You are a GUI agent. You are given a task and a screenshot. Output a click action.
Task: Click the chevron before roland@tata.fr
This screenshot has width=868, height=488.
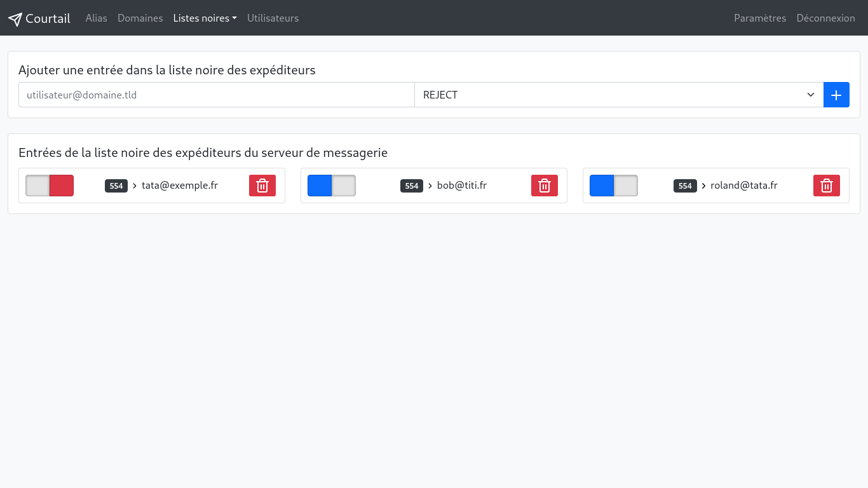click(x=703, y=186)
